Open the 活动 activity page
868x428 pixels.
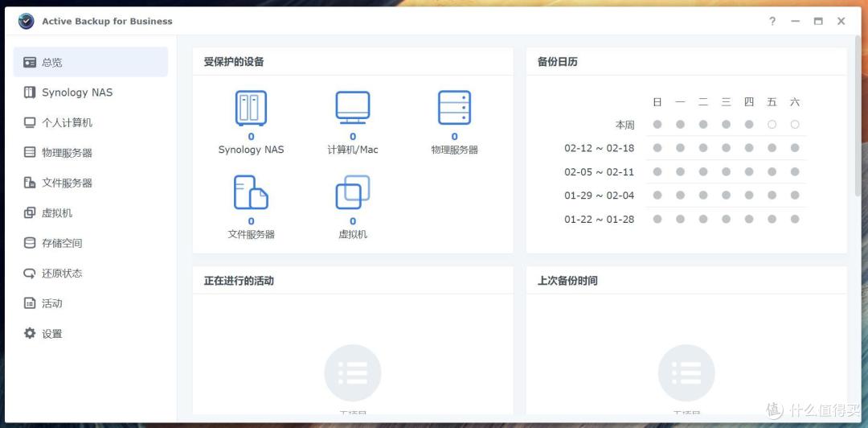click(x=90, y=303)
